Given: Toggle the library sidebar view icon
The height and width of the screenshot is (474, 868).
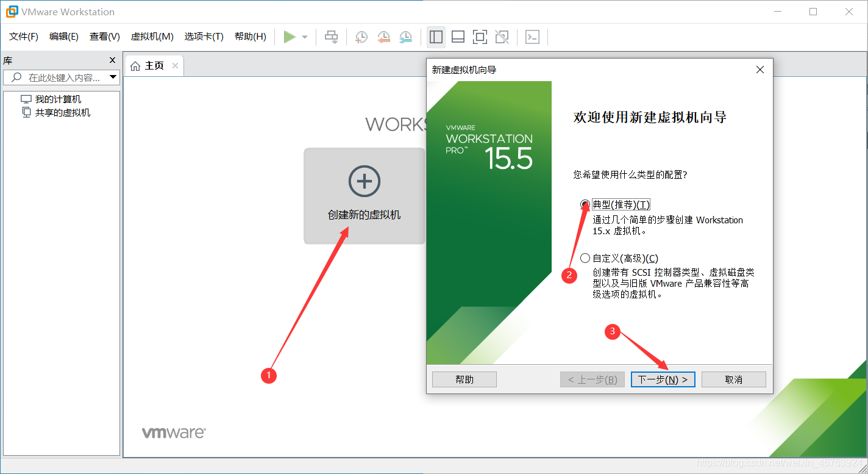Looking at the screenshot, I should [x=436, y=37].
